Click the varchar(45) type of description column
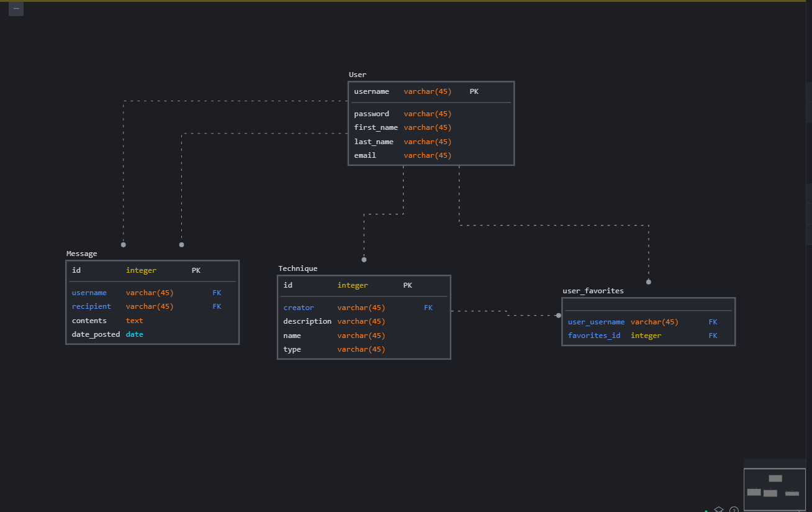 (x=361, y=321)
